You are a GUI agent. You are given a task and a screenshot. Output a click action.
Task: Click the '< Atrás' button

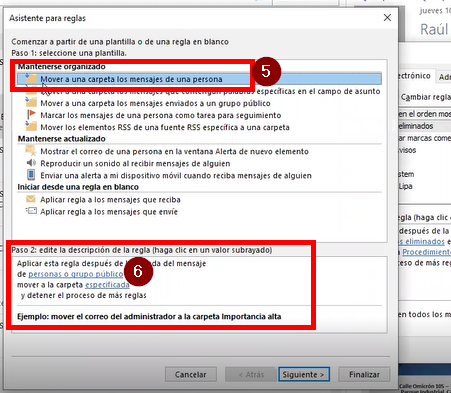pos(251,374)
